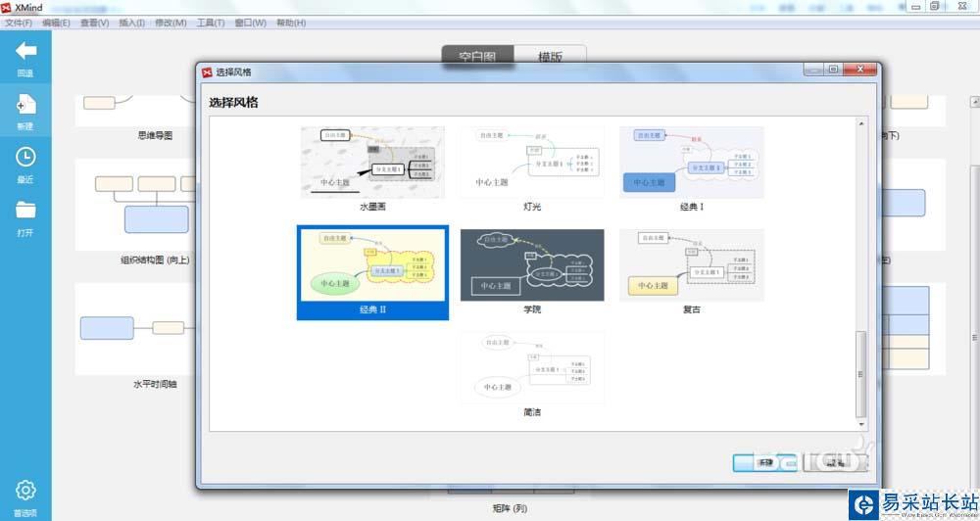Click the 学院 label text
This screenshot has height=521, width=980.
pyautogui.click(x=532, y=309)
